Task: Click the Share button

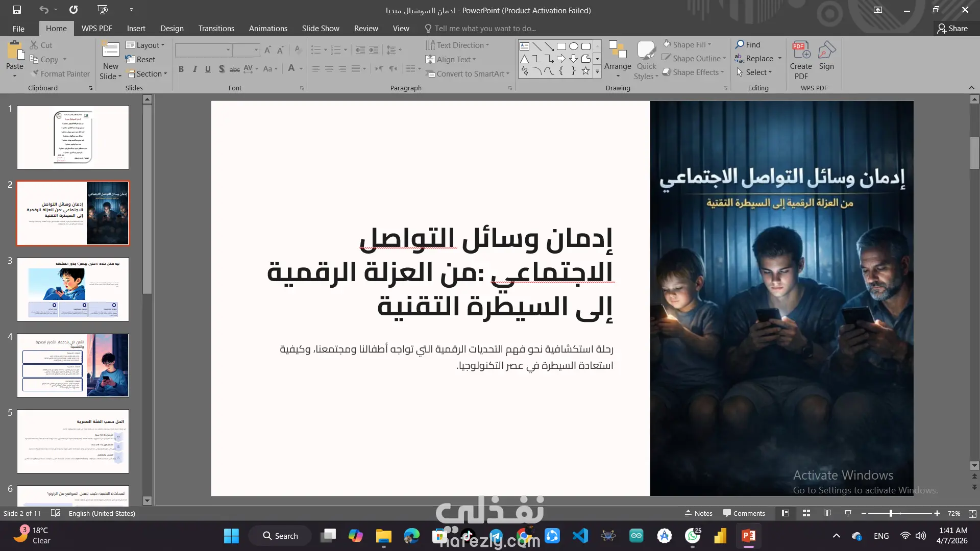Action: [x=952, y=29]
